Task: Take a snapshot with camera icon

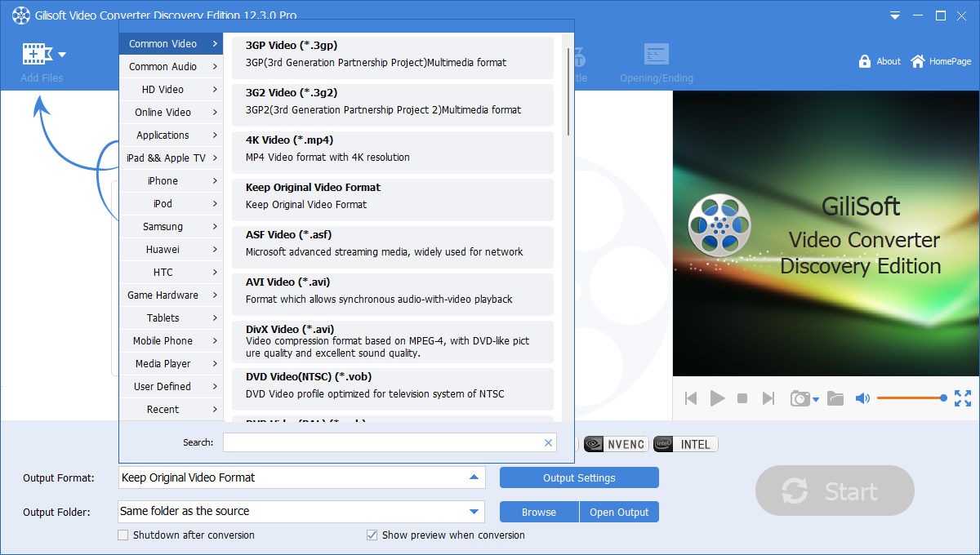Action: click(x=800, y=398)
